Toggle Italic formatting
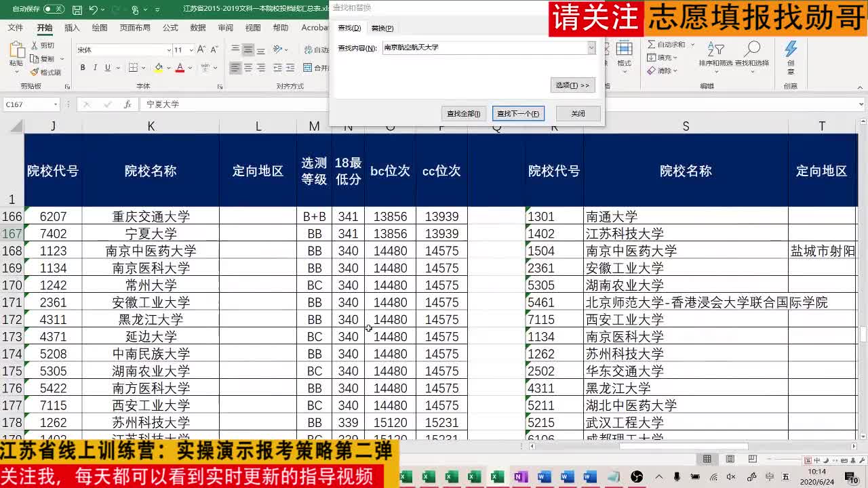The height and width of the screenshot is (488, 868). click(x=95, y=68)
